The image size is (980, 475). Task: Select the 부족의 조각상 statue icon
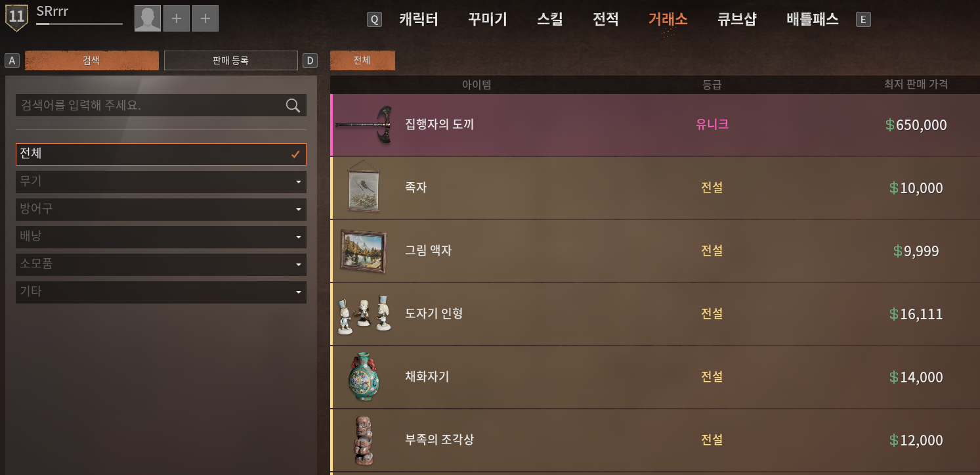[x=363, y=440]
